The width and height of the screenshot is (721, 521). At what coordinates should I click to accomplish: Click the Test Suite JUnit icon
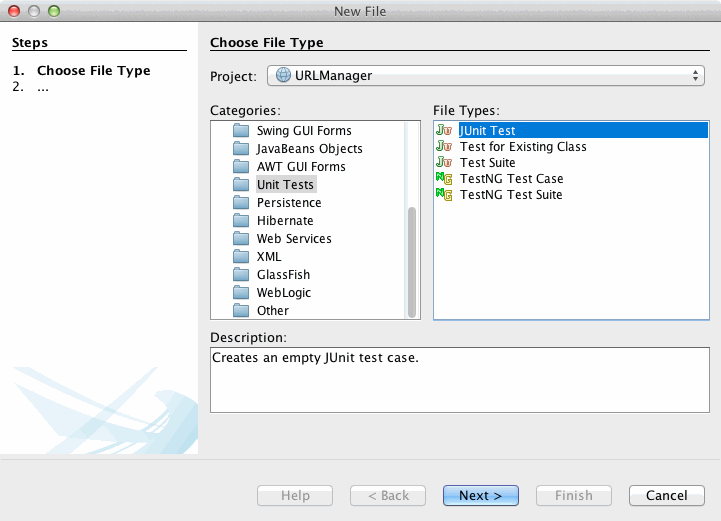point(444,162)
